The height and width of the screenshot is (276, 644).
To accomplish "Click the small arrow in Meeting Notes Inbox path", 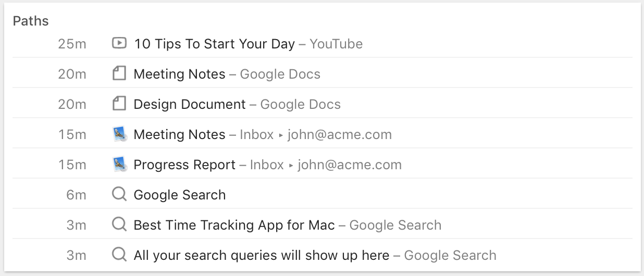I will (x=281, y=135).
